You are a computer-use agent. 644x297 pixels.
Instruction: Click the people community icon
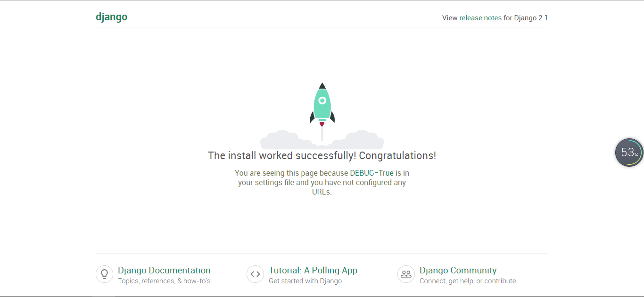tap(406, 274)
